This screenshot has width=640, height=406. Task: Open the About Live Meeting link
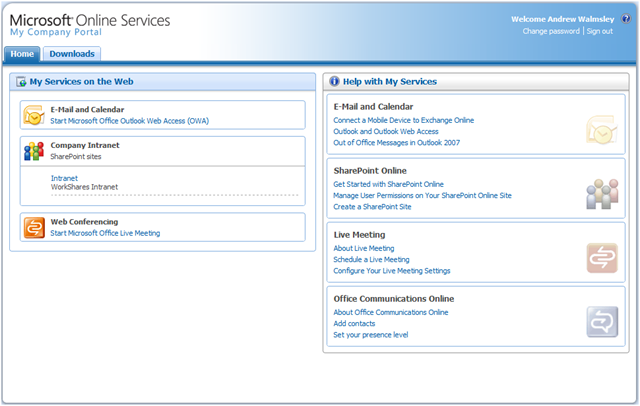(x=364, y=248)
